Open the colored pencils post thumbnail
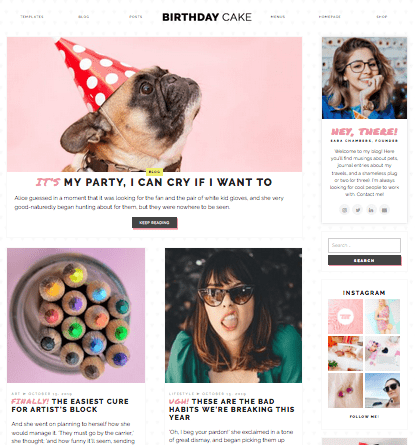 pos(76,315)
